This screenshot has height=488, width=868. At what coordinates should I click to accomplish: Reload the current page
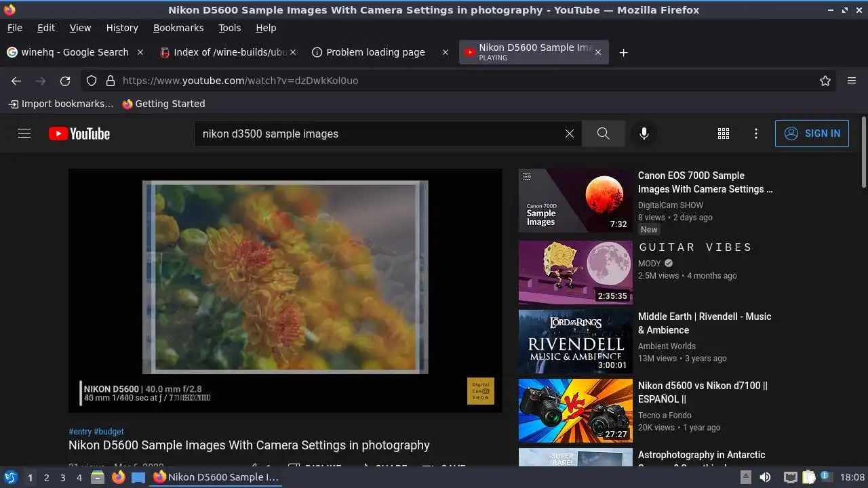(x=65, y=81)
